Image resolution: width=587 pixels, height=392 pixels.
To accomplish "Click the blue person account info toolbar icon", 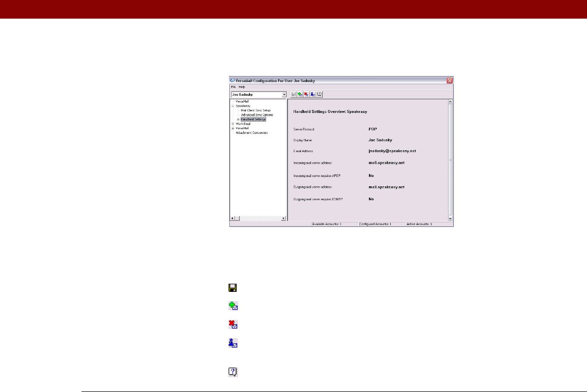I will [313, 94].
